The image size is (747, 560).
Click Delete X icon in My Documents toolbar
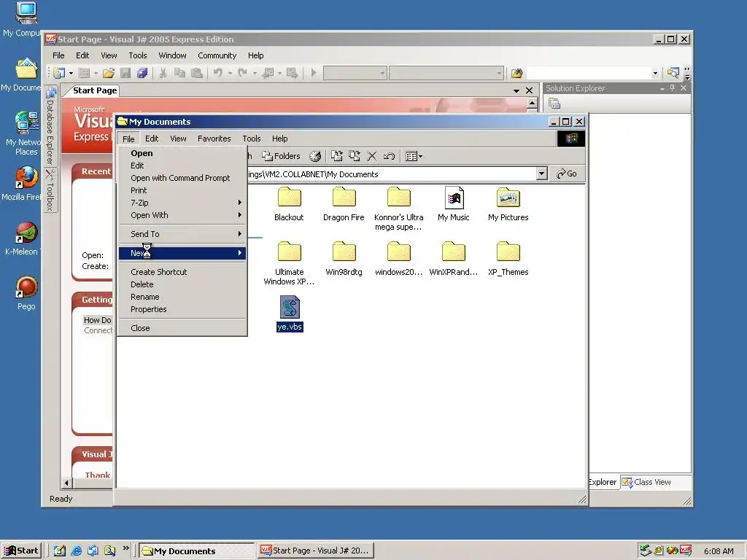point(371,156)
